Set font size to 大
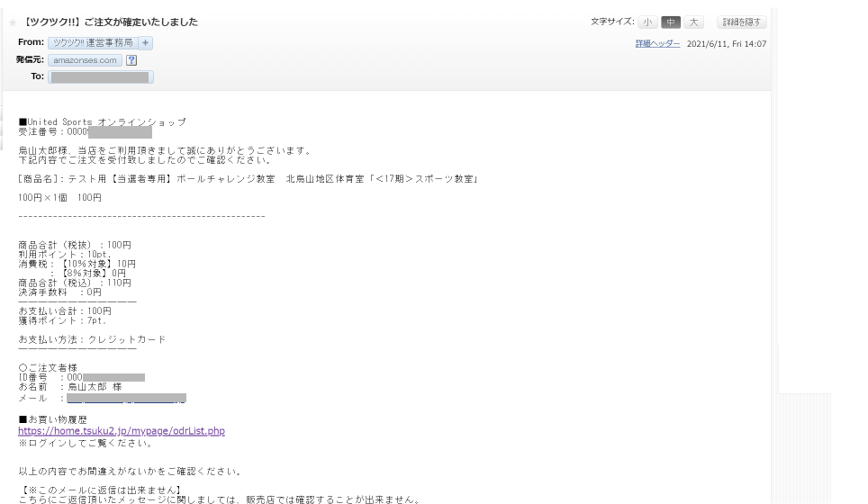Screen dimensions: 868x504 [x=693, y=22]
